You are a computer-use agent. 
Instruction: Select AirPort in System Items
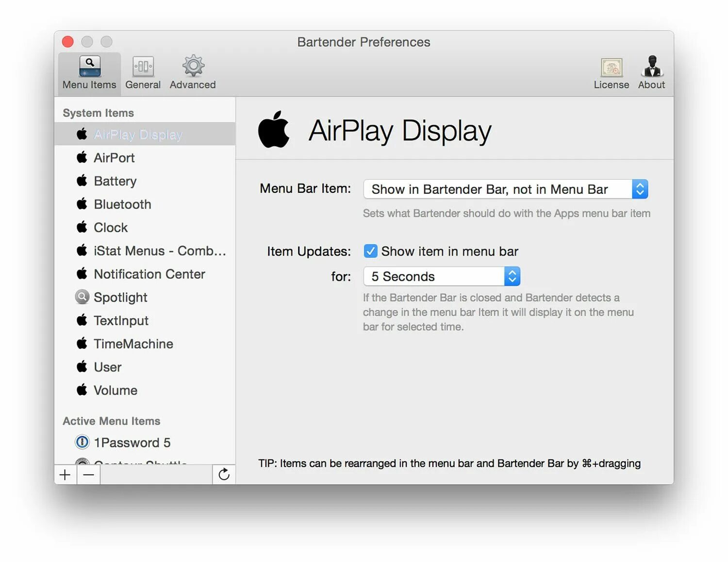coord(145,157)
